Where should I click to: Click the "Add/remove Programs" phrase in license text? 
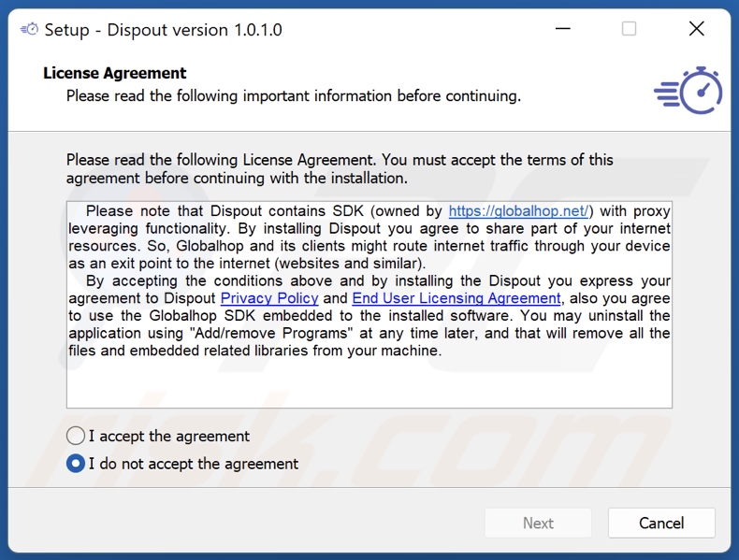(271, 333)
